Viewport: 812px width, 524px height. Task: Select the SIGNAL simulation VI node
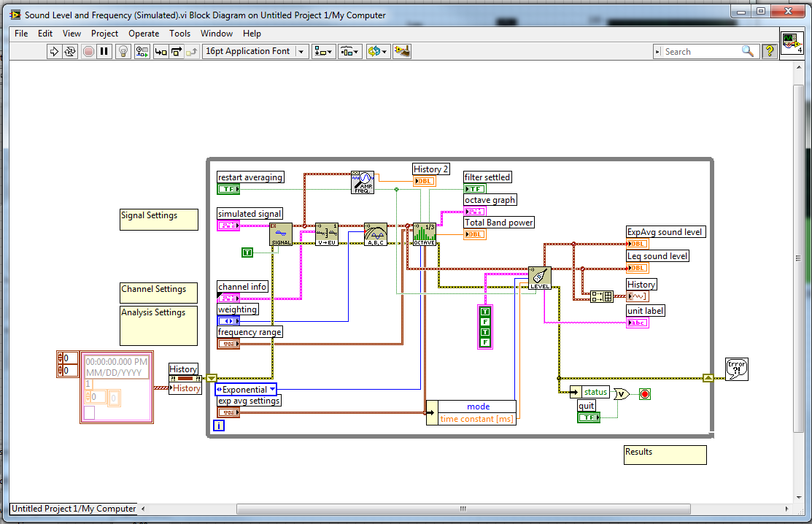[x=281, y=234]
